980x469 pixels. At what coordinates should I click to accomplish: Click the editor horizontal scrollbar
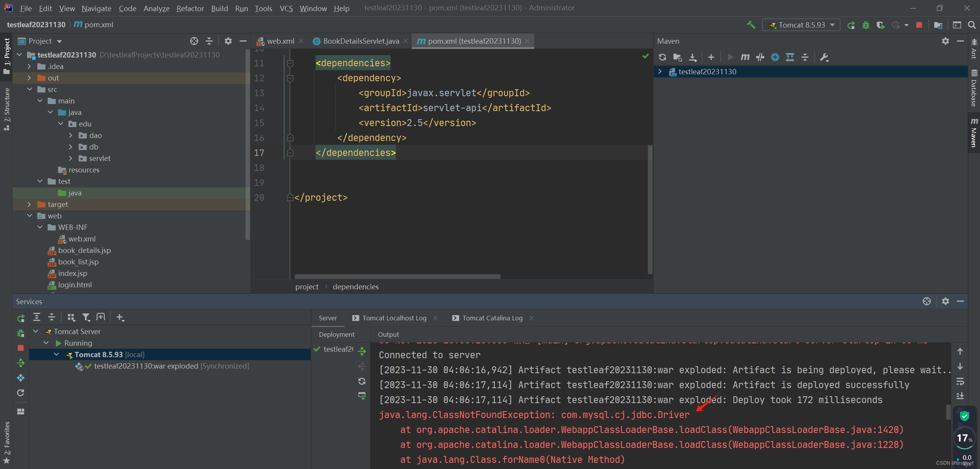coord(397,276)
